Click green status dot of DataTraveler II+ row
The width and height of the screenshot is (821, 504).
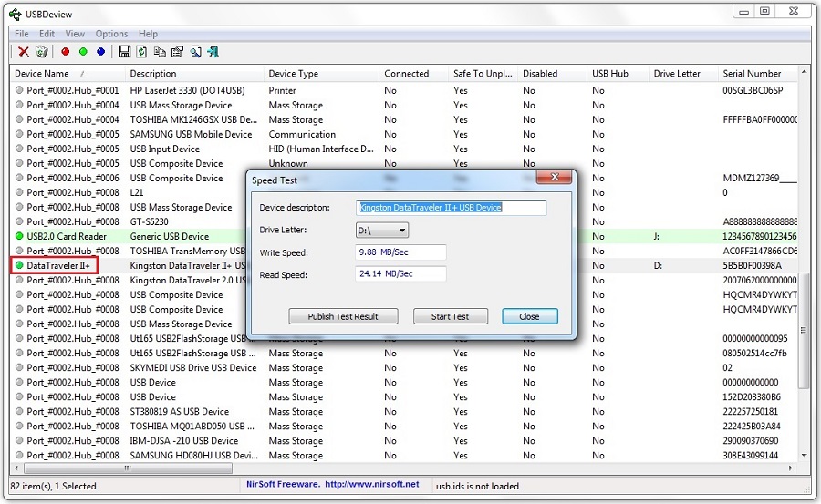click(19, 265)
